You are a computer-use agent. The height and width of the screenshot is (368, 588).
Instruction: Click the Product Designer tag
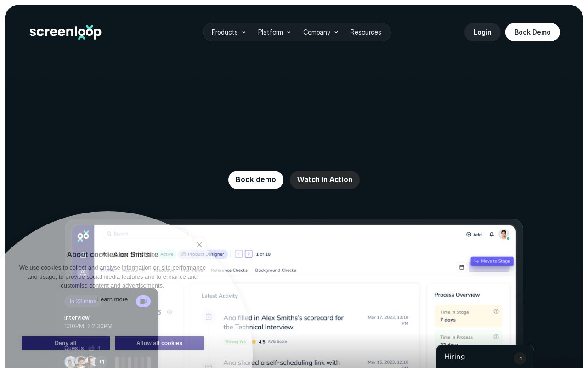coord(203,254)
